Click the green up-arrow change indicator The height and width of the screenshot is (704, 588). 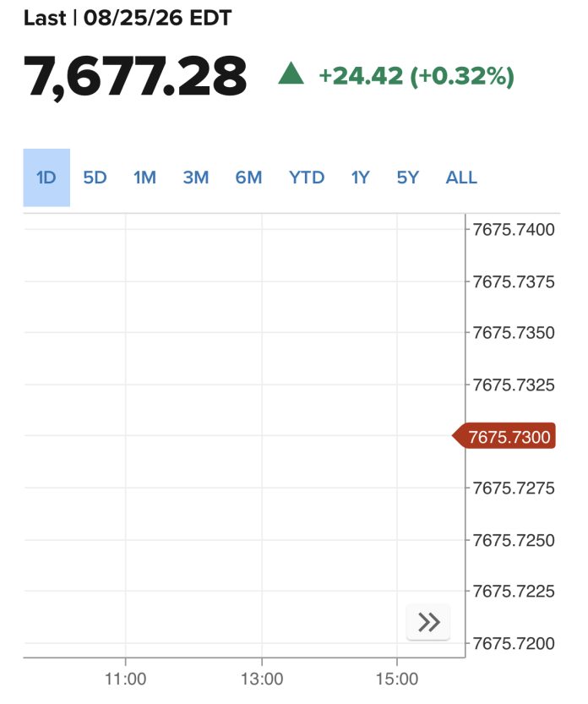click(291, 74)
